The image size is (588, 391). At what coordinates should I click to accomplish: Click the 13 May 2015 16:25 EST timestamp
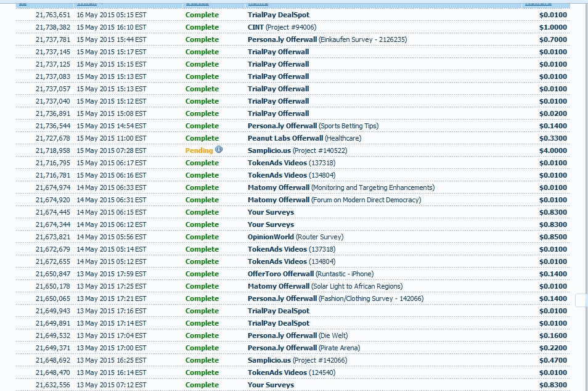(x=112, y=361)
